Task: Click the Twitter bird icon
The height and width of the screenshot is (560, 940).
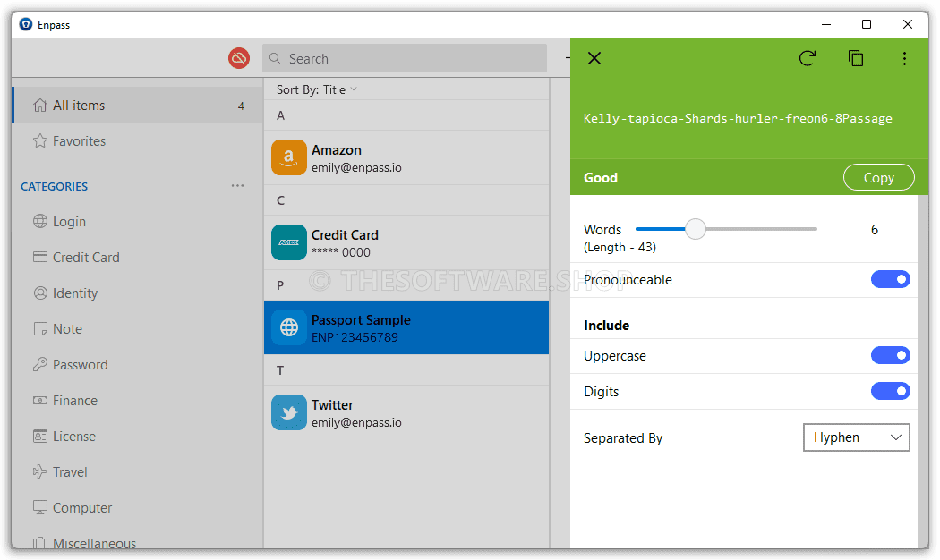Action: point(289,412)
